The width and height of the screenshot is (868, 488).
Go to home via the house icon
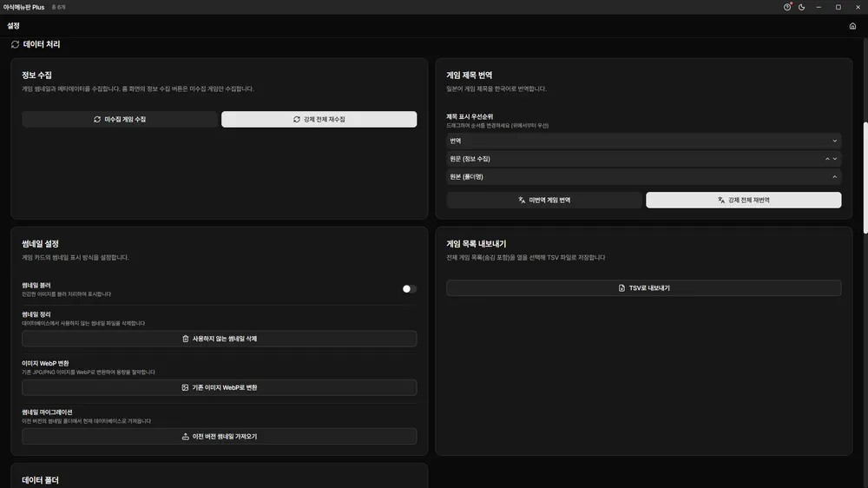tap(852, 26)
